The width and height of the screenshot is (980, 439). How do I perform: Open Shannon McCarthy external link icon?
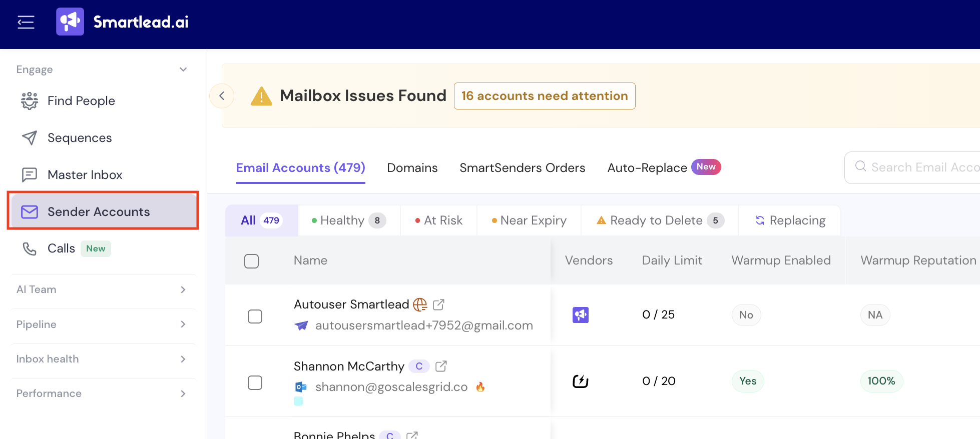[x=441, y=366]
